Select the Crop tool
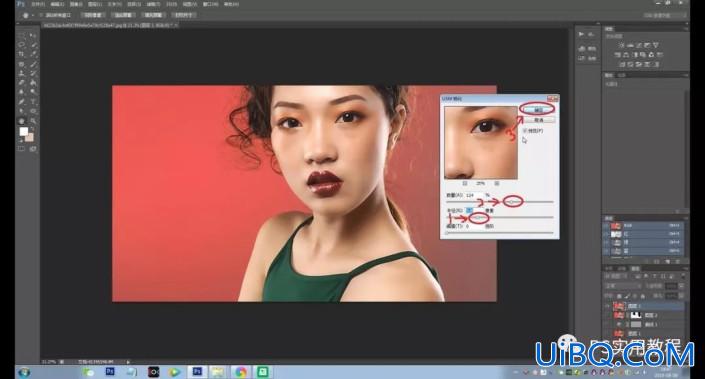The width and height of the screenshot is (705, 379). coord(22,54)
